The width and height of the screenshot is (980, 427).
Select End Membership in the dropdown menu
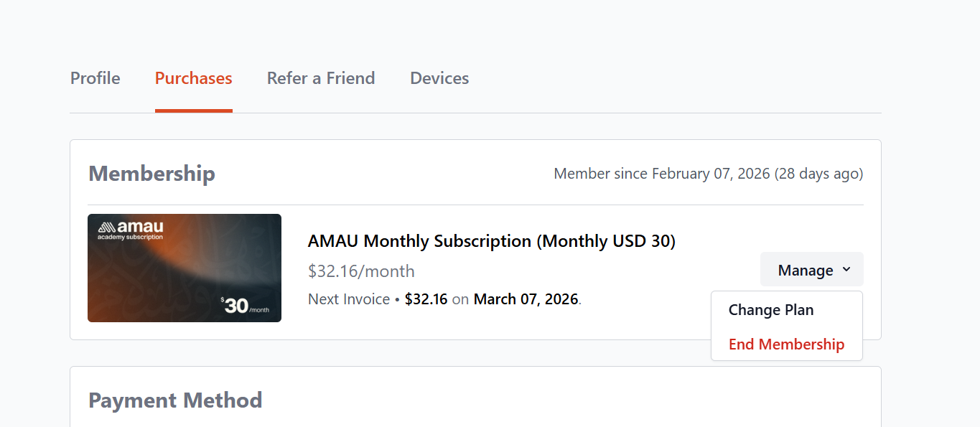(x=786, y=344)
